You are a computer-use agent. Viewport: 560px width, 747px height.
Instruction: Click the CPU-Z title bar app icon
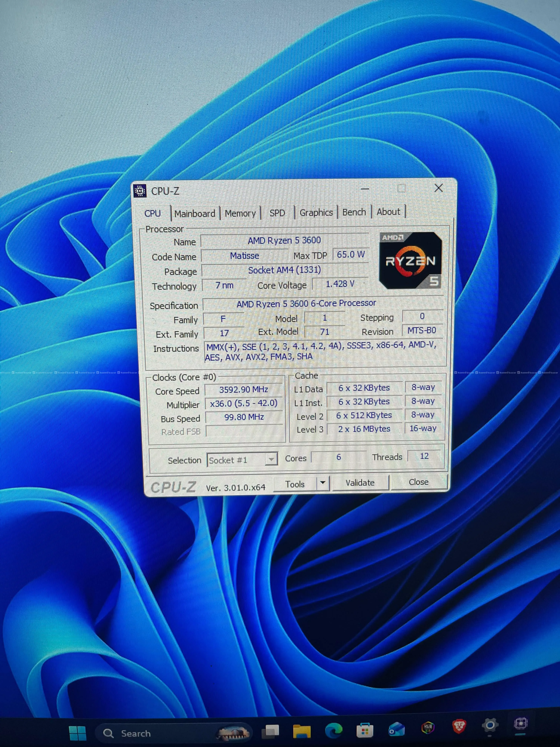(140, 191)
